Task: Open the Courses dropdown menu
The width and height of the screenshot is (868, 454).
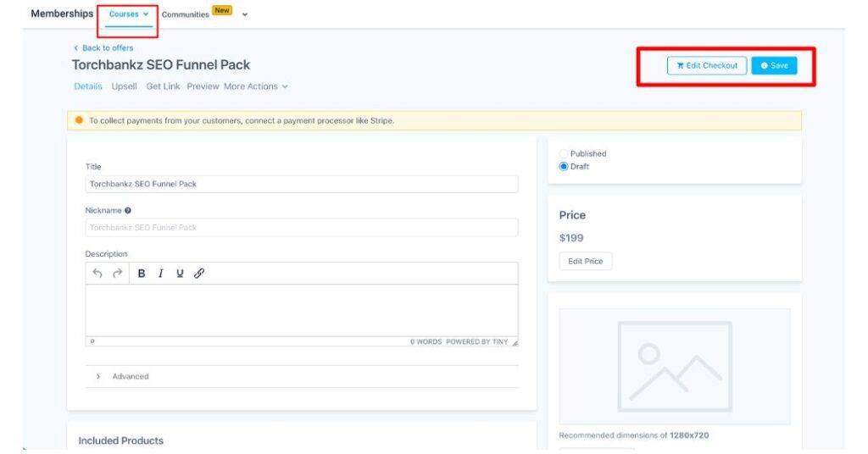Action: point(129,14)
